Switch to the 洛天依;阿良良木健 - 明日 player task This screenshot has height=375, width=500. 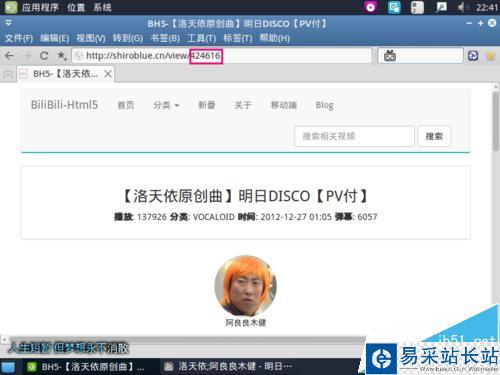[x=228, y=367]
